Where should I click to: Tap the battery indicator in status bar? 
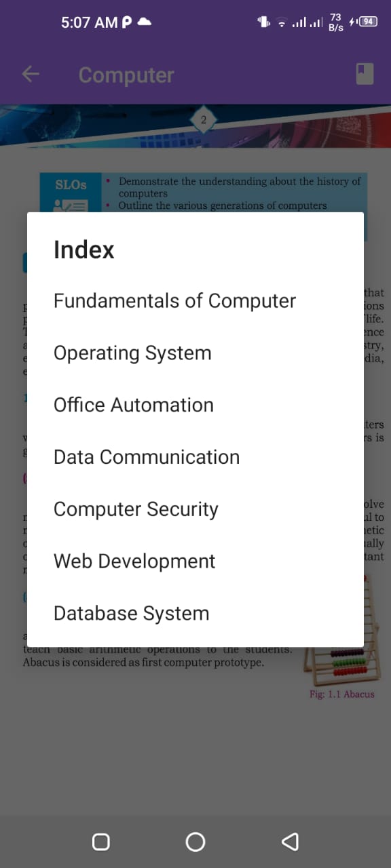pyautogui.click(x=367, y=22)
